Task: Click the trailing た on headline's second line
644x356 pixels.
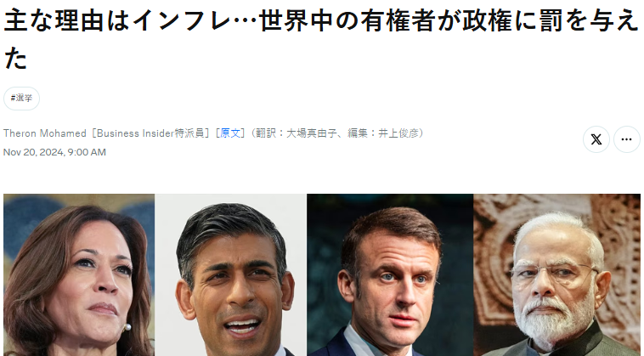Action: click(15, 58)
